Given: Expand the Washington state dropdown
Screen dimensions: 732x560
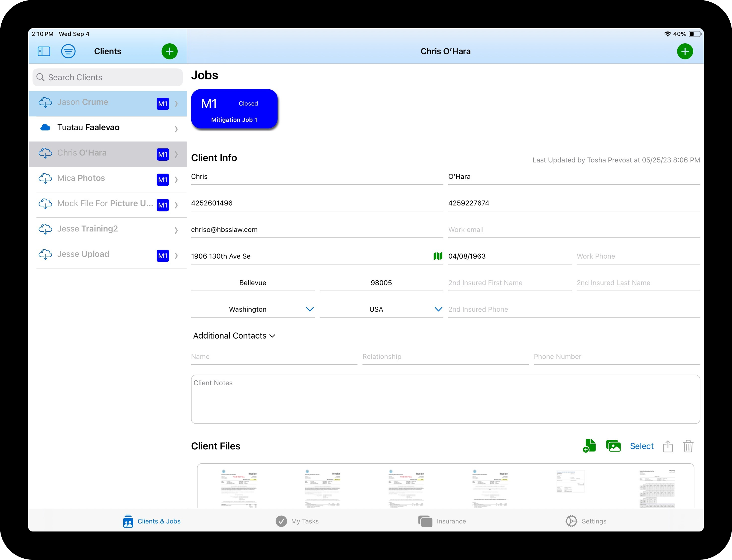Looking at the screenshot, I should (310, 309).
